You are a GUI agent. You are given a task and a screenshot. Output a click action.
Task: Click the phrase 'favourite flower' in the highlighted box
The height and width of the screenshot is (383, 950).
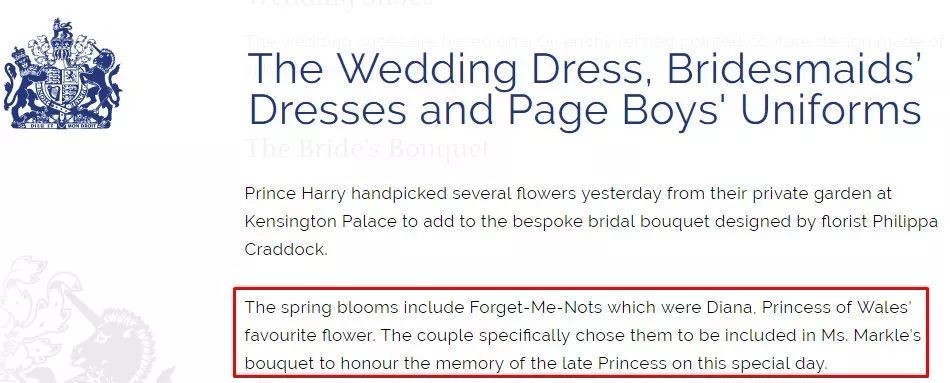[311, 335]
